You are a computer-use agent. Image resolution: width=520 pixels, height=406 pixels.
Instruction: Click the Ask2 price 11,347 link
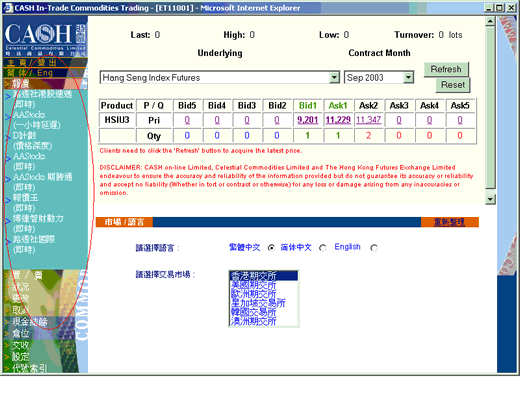(368, 120)
